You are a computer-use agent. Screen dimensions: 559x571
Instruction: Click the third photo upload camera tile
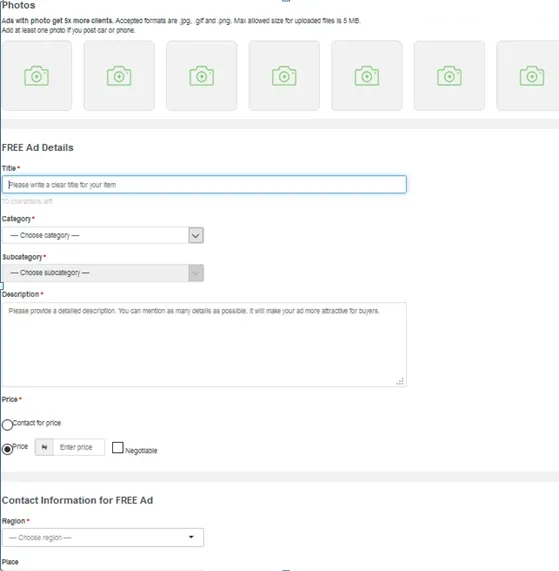pyautogui.click(x=202, y=75)
